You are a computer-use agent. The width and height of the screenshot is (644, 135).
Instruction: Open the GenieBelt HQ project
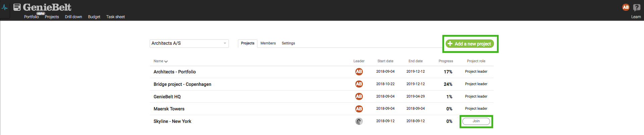167,97
